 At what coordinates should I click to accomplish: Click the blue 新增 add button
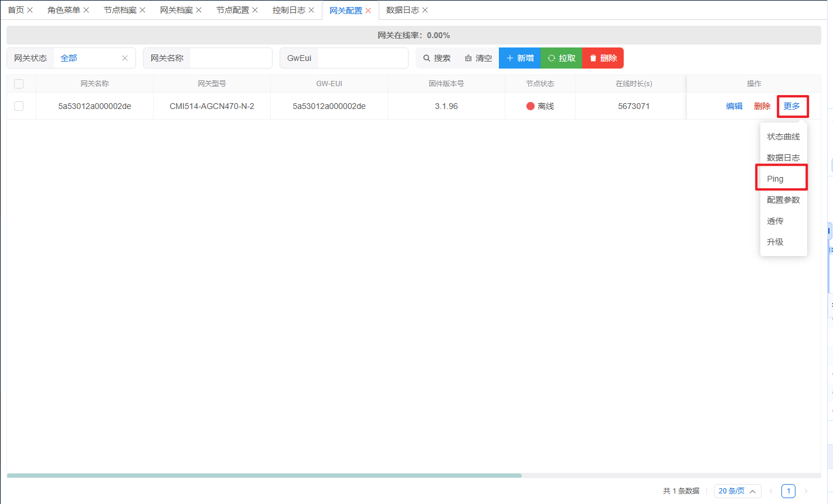coord(520,58)
